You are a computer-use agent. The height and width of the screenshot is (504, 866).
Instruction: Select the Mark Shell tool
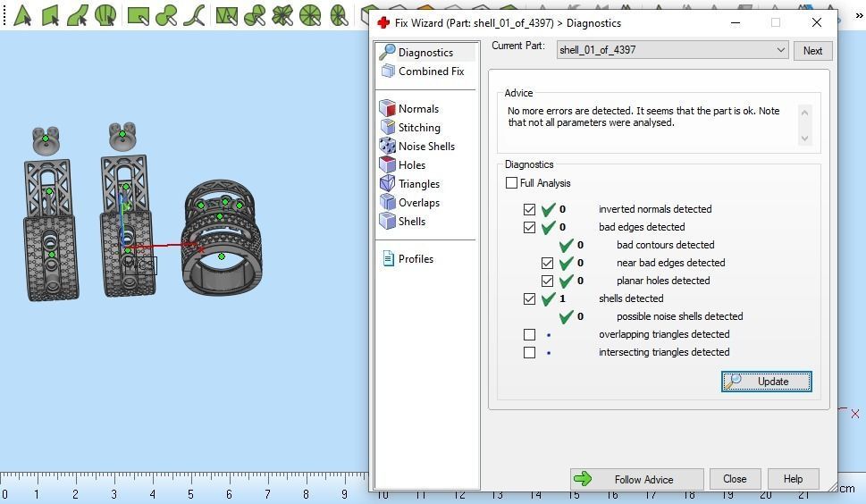point(105,15)
